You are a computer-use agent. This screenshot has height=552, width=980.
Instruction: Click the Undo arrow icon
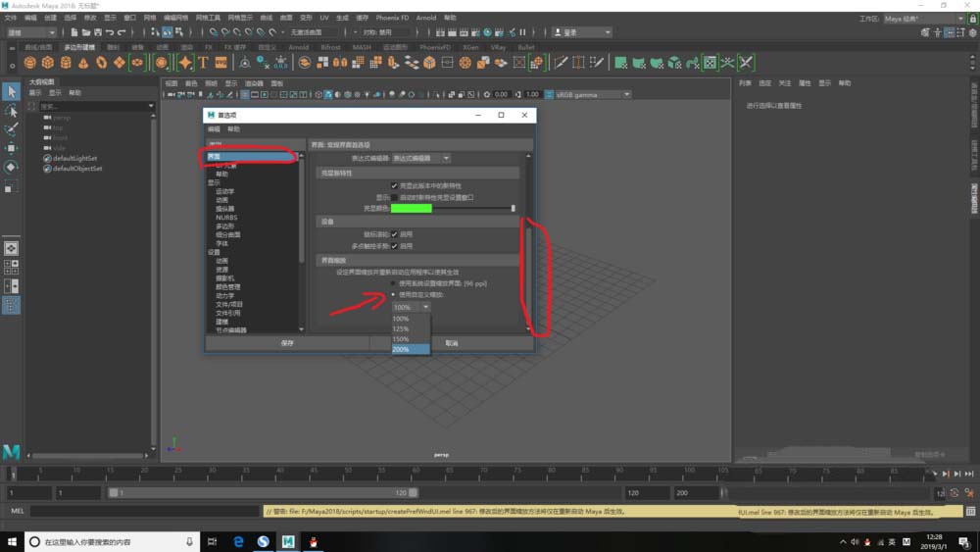coord(110,32)
